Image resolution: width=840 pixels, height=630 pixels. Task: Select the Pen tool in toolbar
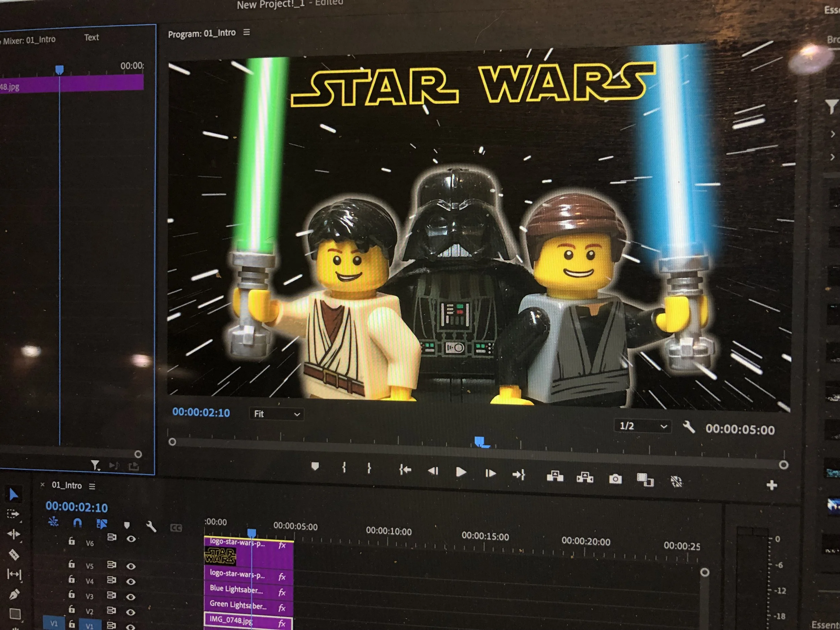(x=14, y=594)
